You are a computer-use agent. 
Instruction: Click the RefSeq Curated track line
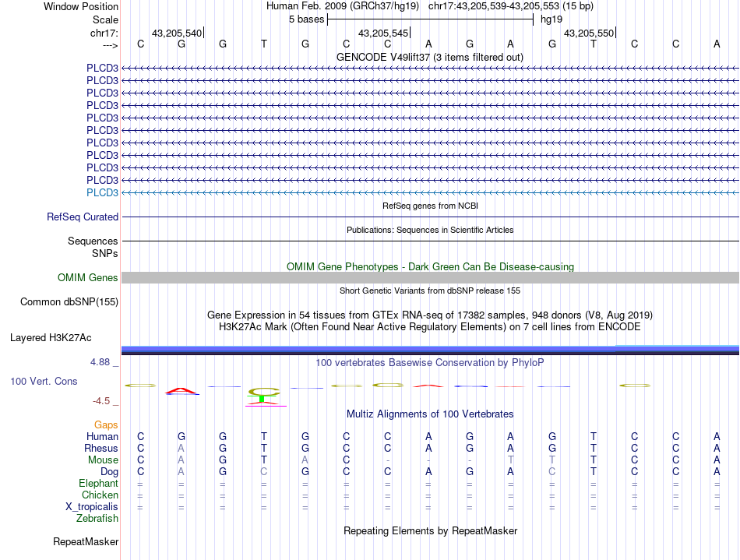point(430,217)
